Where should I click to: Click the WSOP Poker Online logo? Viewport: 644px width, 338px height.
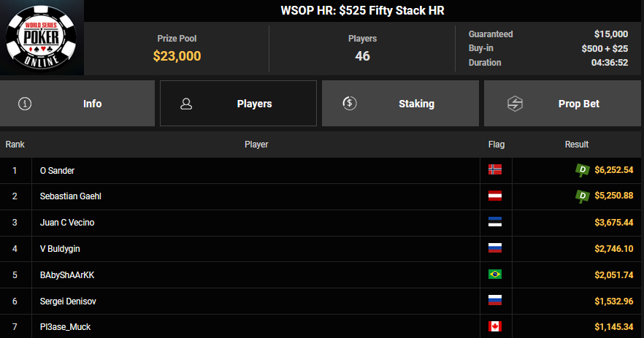(x=42, y=38)
